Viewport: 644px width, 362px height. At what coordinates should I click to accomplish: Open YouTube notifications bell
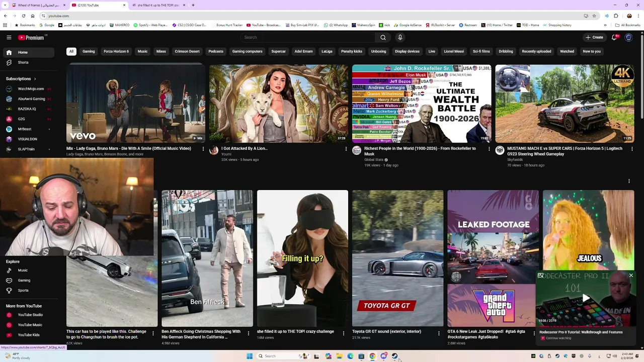(x=615, y=37)
